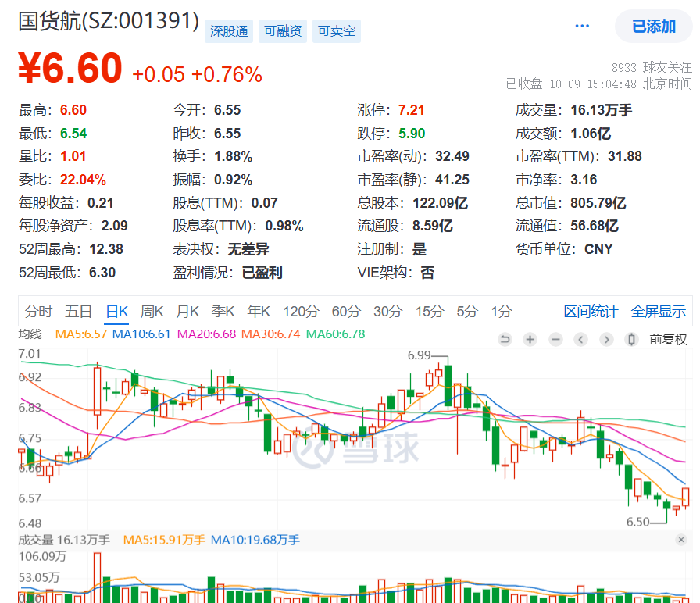700x603 pixels.
Task: Click the 可融资 tag
Action: pos(283,31)
